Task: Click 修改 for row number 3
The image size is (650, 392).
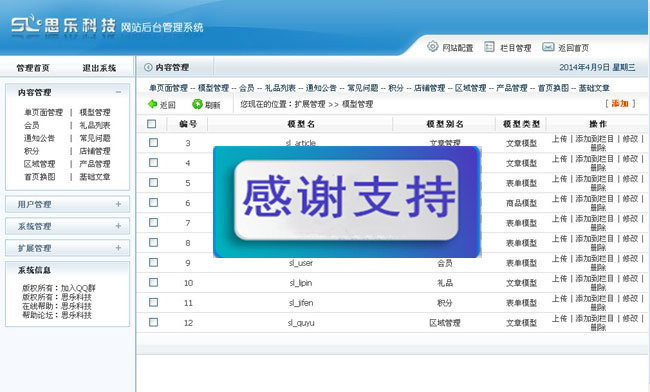Action: click(x=630, y=139)
